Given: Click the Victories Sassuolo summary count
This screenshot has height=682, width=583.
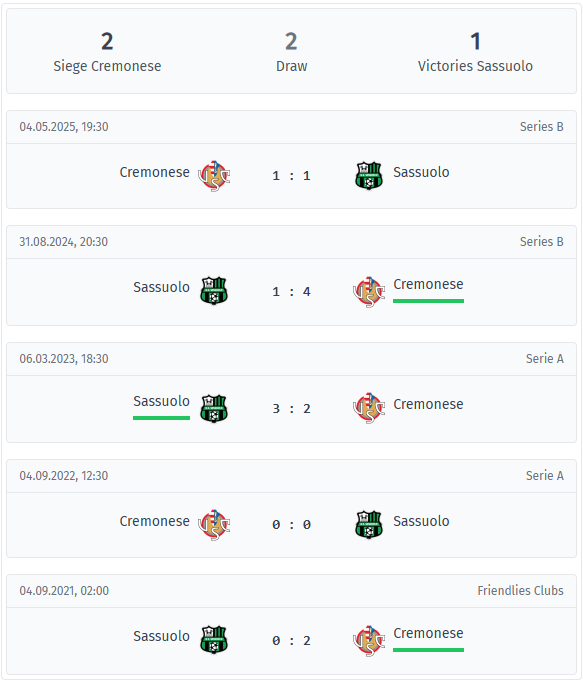Looking at the screenshot, I should click(x=475, y=41).
